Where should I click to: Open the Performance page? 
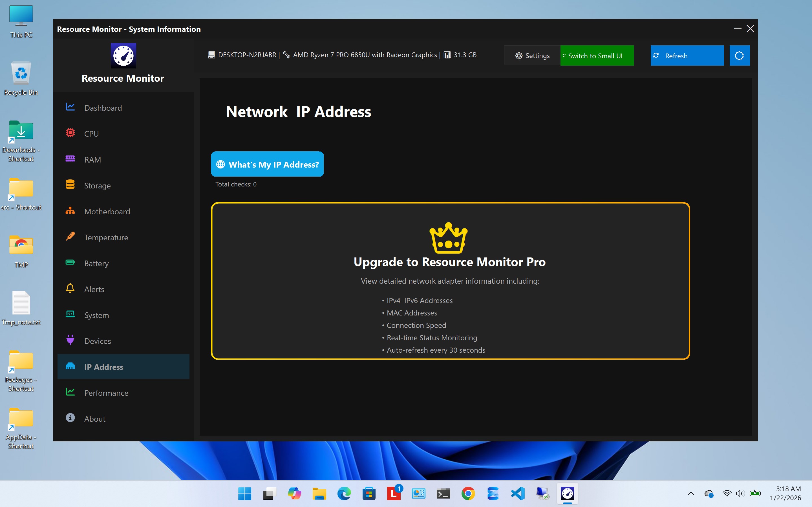click(106, 393)
